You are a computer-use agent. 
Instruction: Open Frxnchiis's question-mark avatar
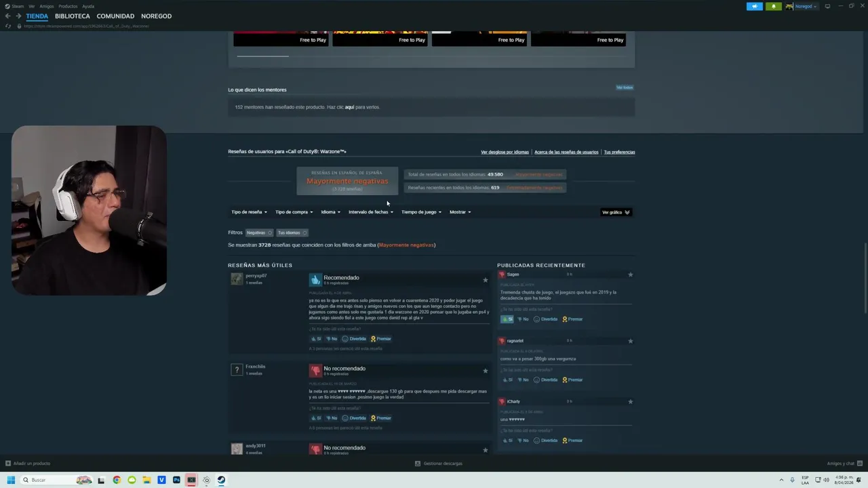(237, 369)
